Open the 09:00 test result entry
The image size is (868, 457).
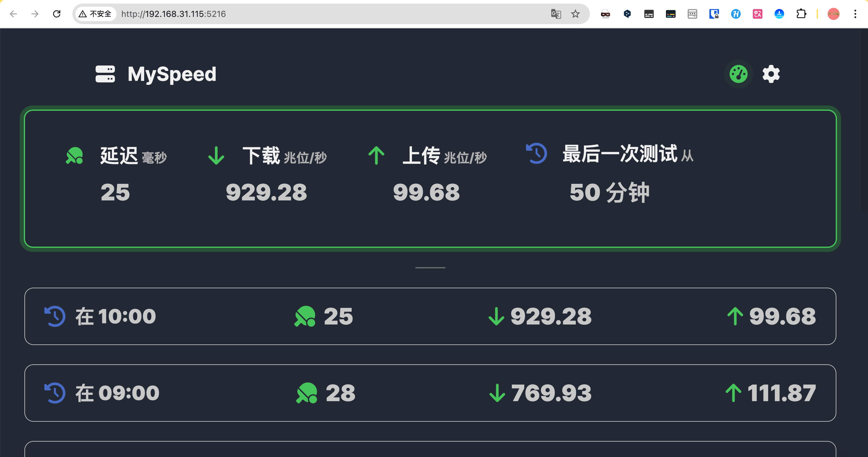[430, 393]
